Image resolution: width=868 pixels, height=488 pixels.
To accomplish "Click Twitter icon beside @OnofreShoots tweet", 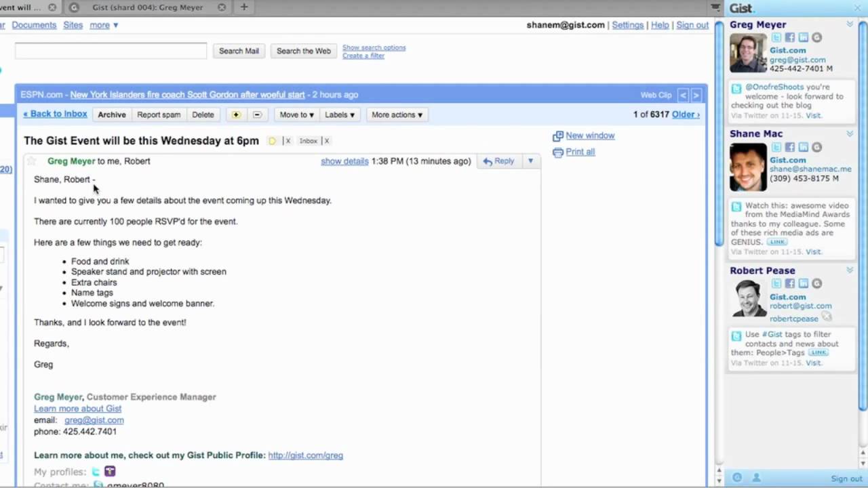I will click(x=736, y=88).
